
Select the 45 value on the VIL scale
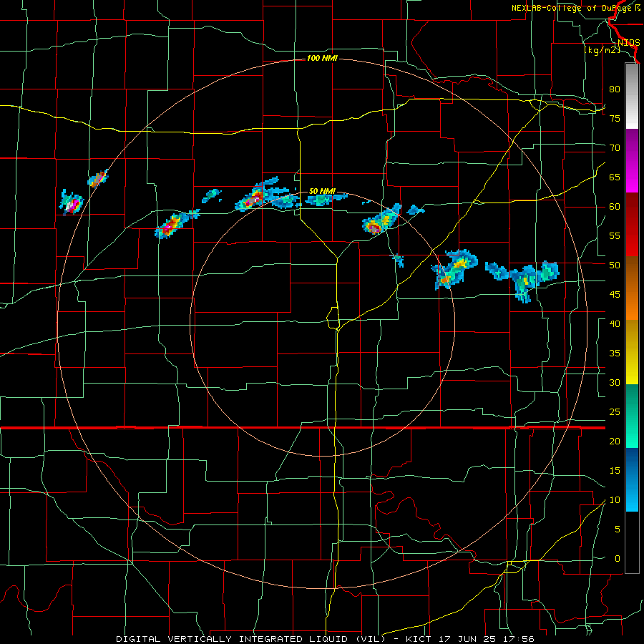(615, 295)
